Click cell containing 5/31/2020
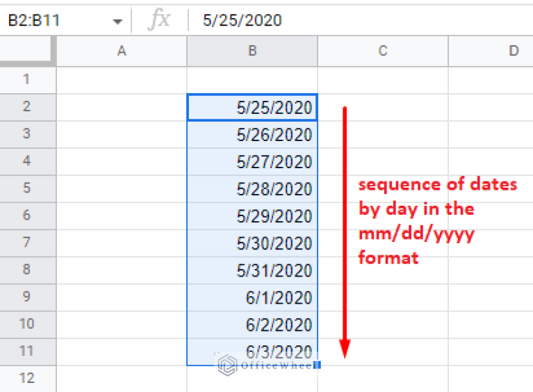This screenshot has height=392, width=533. pos(252,270)
